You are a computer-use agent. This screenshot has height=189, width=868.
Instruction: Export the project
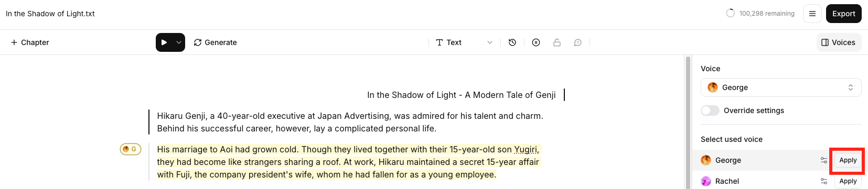(844, 14)
